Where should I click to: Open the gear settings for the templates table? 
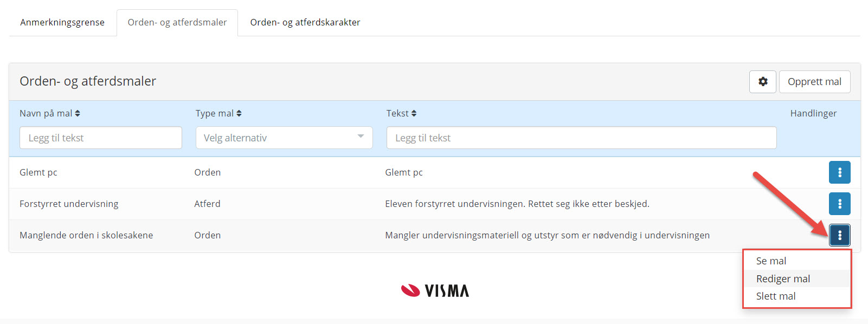pyautogui.click(x=762, y=82)
